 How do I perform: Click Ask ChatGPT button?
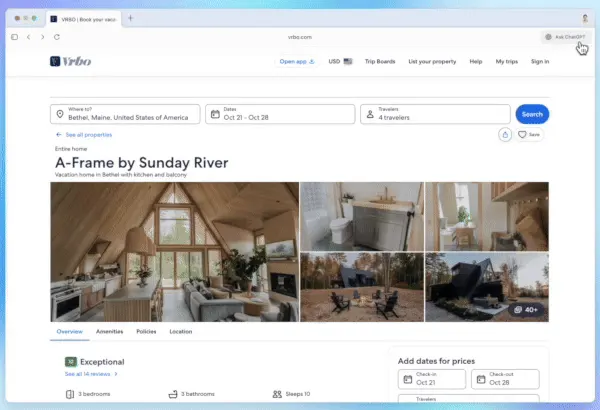pos(566,37)
